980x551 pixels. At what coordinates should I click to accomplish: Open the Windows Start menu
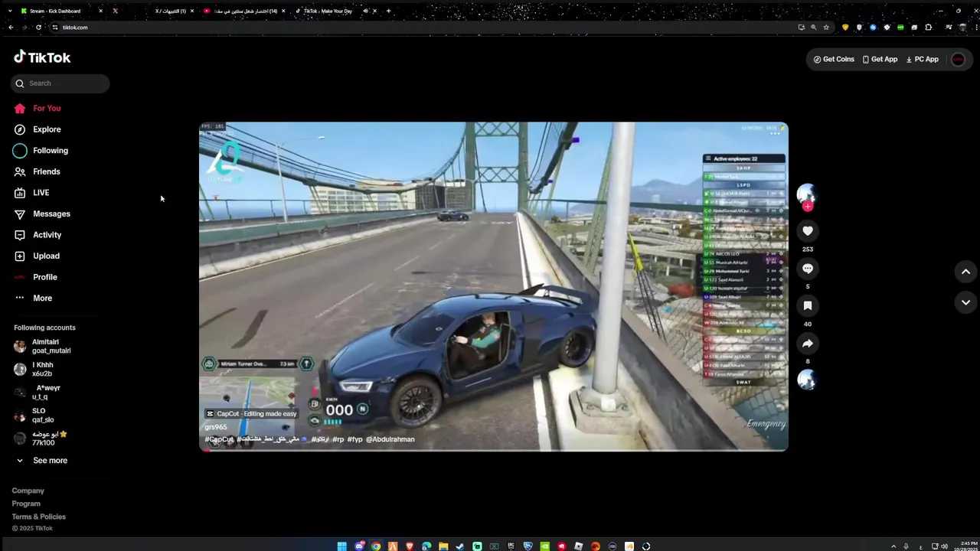(x=341, y=546)
